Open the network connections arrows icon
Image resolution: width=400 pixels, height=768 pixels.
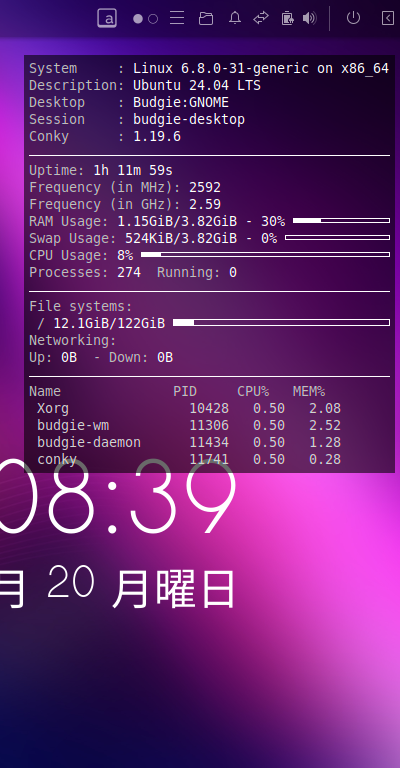[x=261, y=19]
